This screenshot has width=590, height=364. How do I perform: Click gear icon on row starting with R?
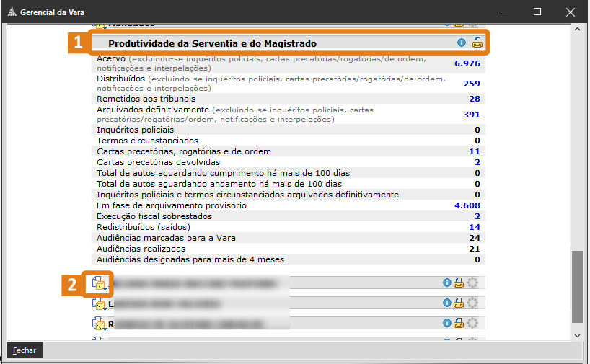(472, 324)
